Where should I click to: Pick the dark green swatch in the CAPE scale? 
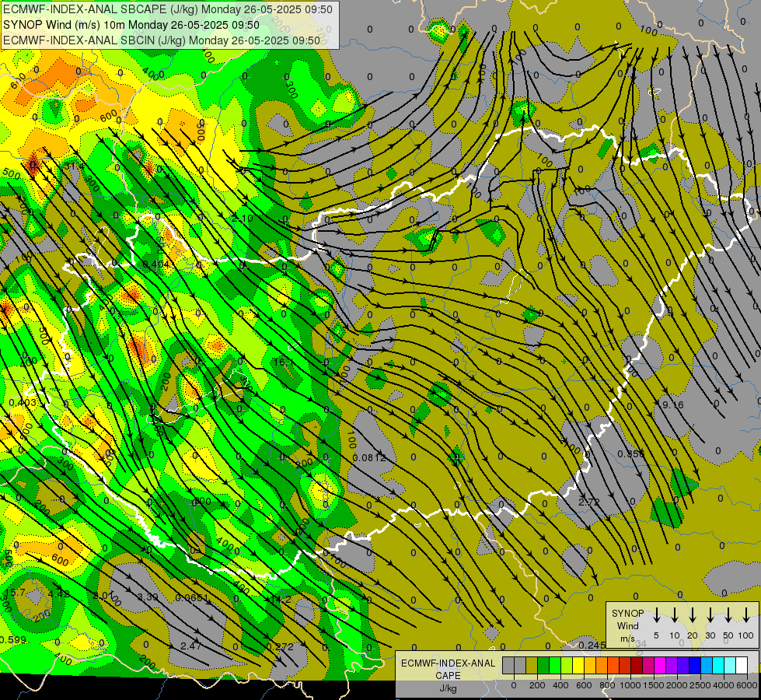pyautogui.click(x=543, y=665)
